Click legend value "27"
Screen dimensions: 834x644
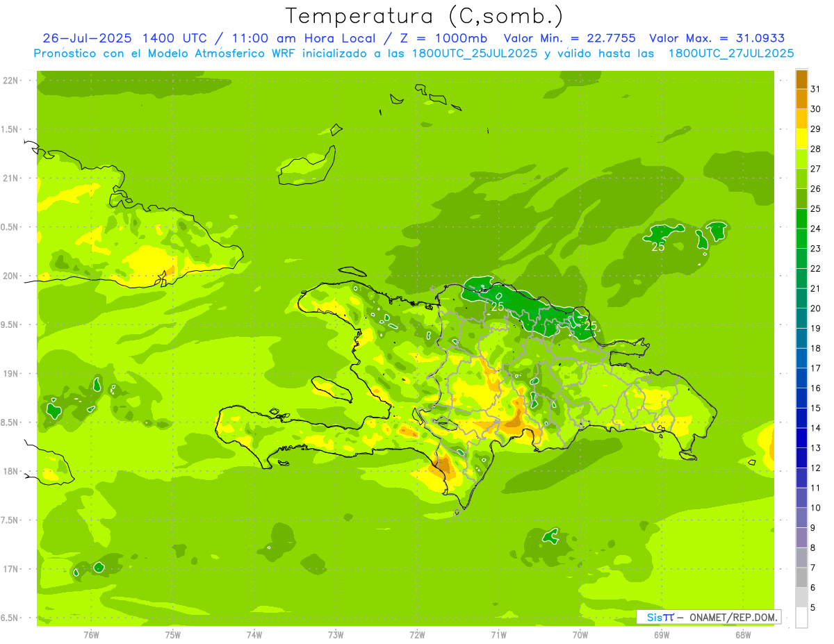click(816, 169)
